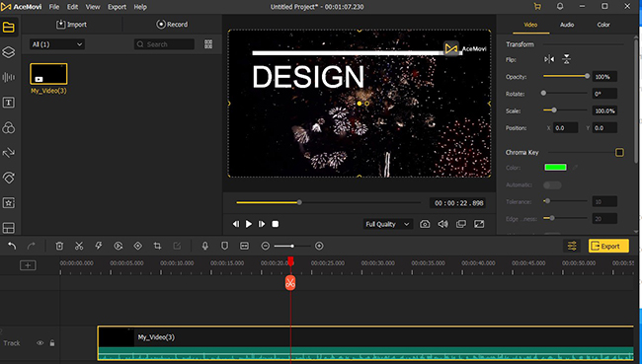Play the preview video
This screenshot has height=364, width=642.
[249, 224]
